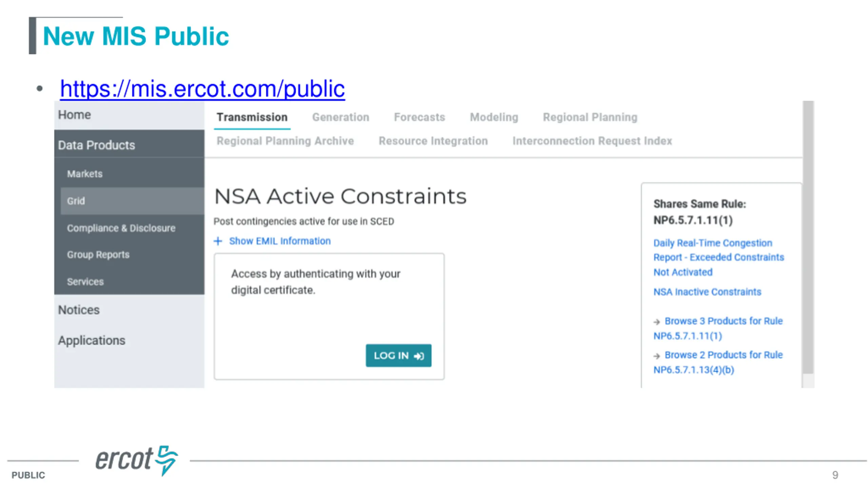The width and height of the screenshot is (868, 488).
Task: Open Daily Real-Time Congestion Report link
Action: (x=718, y=257)
